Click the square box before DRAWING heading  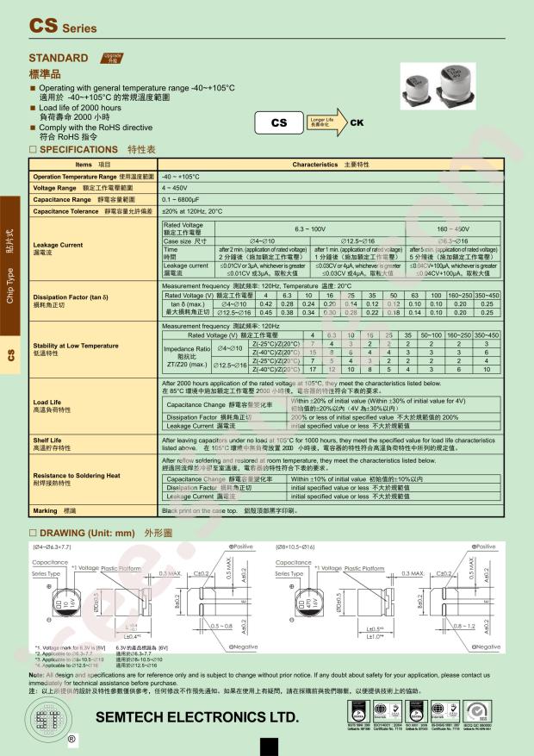(x=33, y=532)
